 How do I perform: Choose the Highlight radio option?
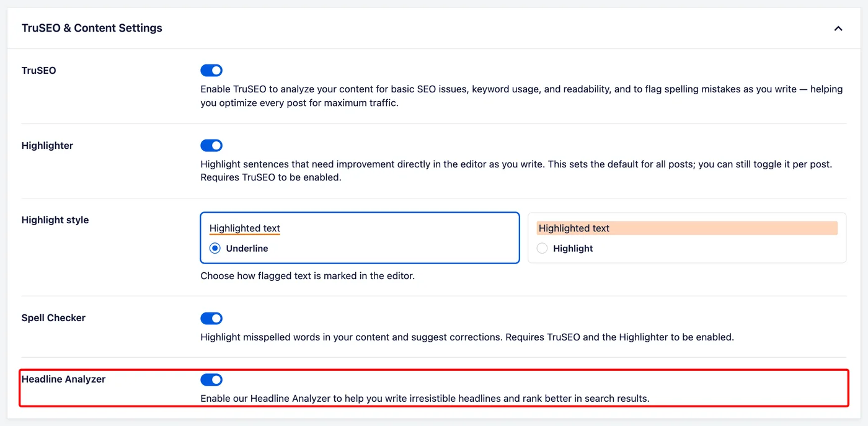542,249
